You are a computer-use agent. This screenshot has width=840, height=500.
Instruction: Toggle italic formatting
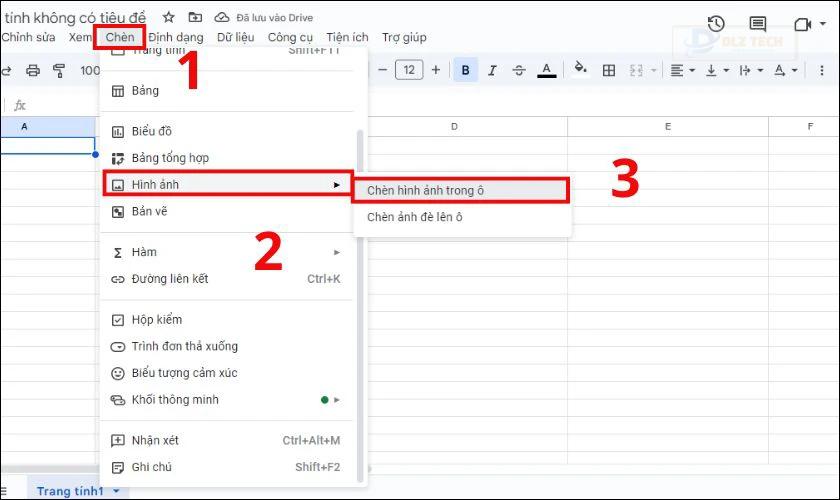tap(492, 70)
